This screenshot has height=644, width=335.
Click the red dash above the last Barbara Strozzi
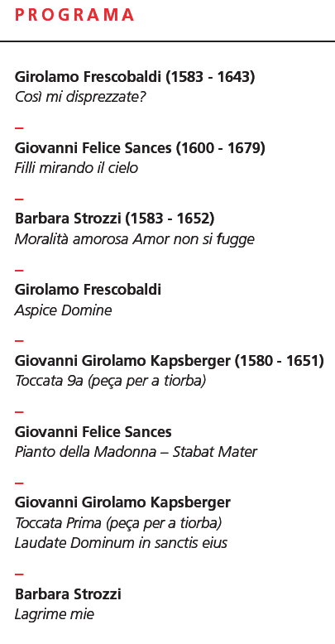19,574
